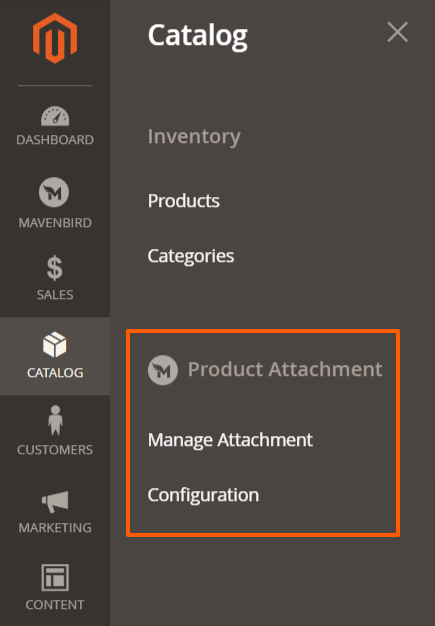Close the Catalog submenu panel

tap(397, 32)
